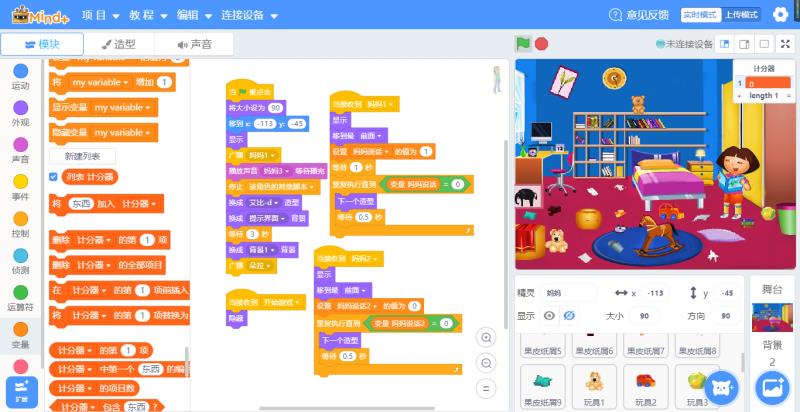Click the 东西 field in 加入 计分器 block
The height and width of the screenshot is (412, 800).
coord(81,204)
